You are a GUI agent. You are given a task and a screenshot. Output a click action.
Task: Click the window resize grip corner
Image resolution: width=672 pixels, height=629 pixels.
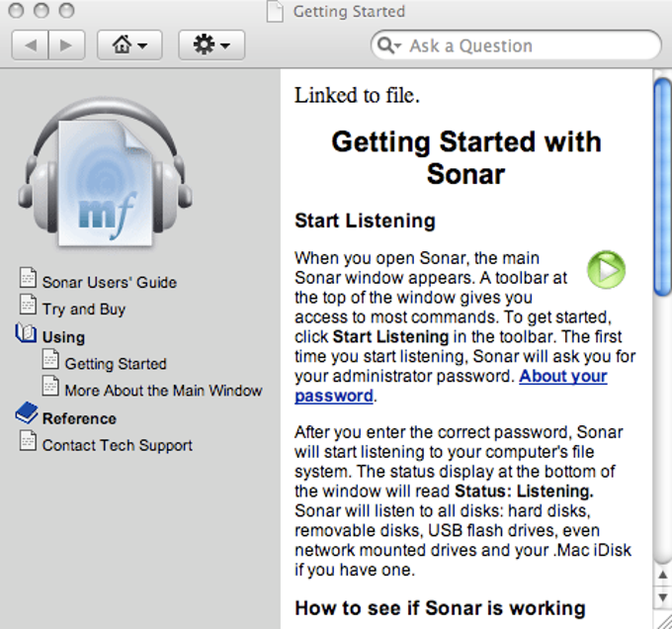pyautogui.click(x=663, y=621)
